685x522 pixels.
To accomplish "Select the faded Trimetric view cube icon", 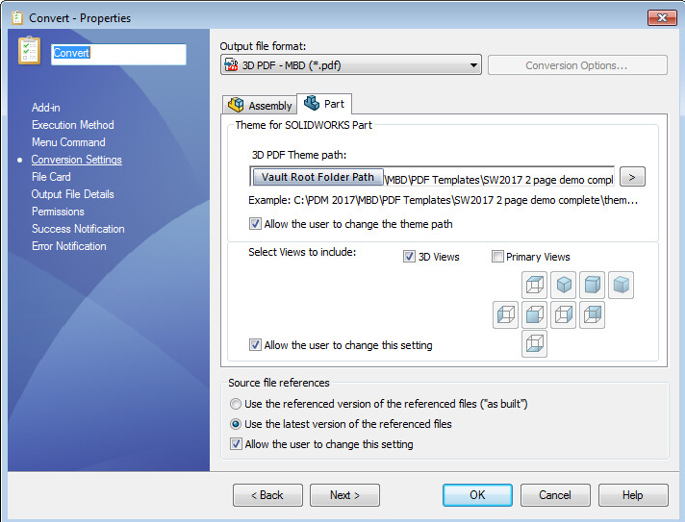I will tap(621, 285).
